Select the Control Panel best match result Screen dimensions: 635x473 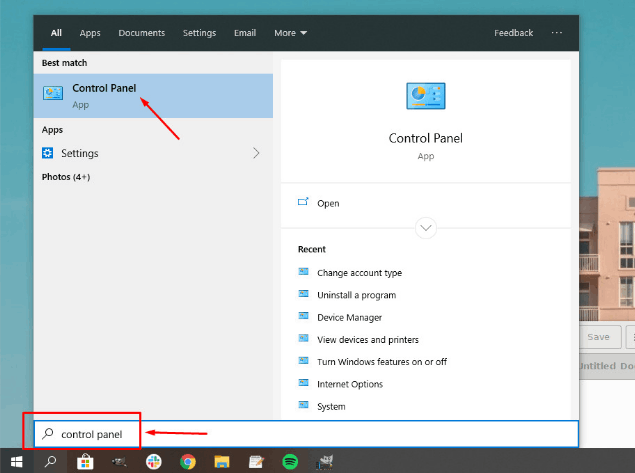[x=153, y=96]
